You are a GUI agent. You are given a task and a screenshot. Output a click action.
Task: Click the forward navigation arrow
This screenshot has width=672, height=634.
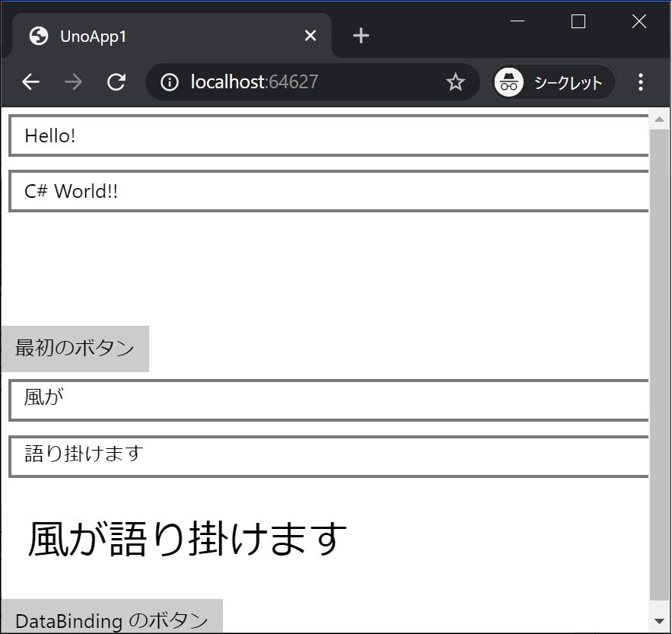click(x=73, y=82)
